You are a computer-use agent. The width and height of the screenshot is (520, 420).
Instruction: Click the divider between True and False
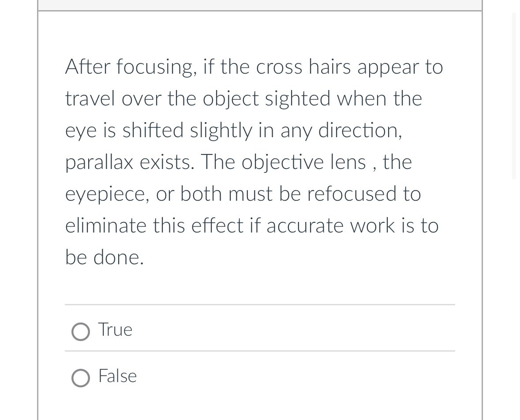click(260, 351)
